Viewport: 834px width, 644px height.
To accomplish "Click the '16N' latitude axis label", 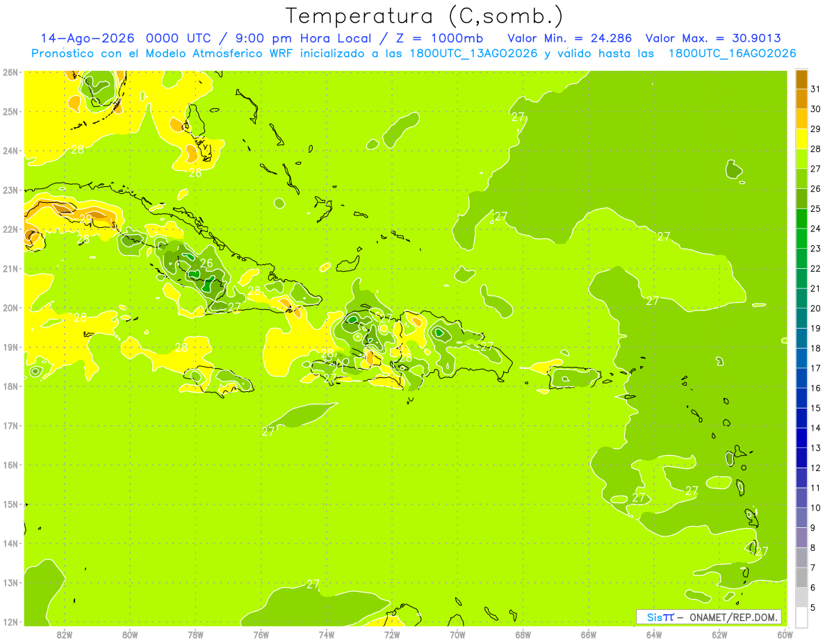I will tap(10, 465).
